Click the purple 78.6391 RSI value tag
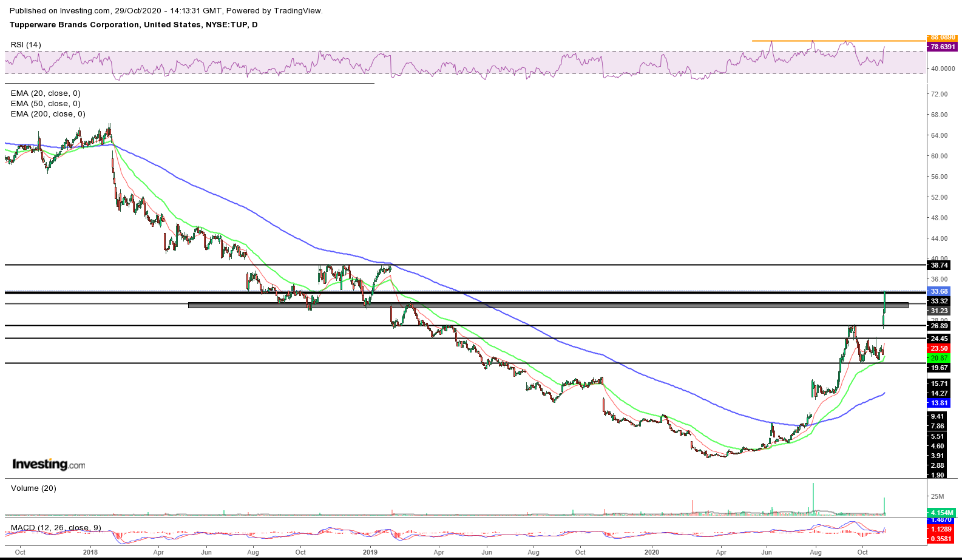This screenshot has width=962, height=560. (x=943, y=47)
